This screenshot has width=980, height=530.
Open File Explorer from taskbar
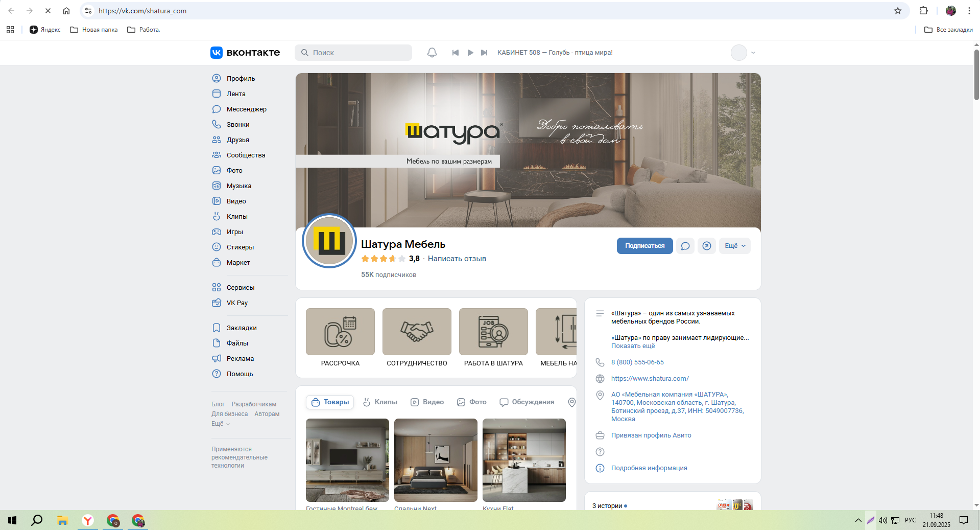(62, 520)
